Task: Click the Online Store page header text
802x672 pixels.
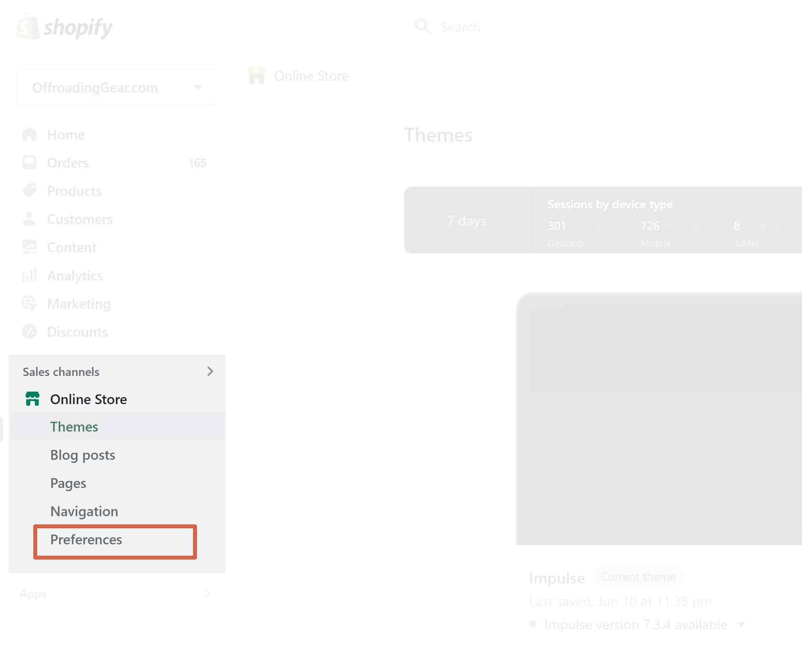Action: coord(311,76)
